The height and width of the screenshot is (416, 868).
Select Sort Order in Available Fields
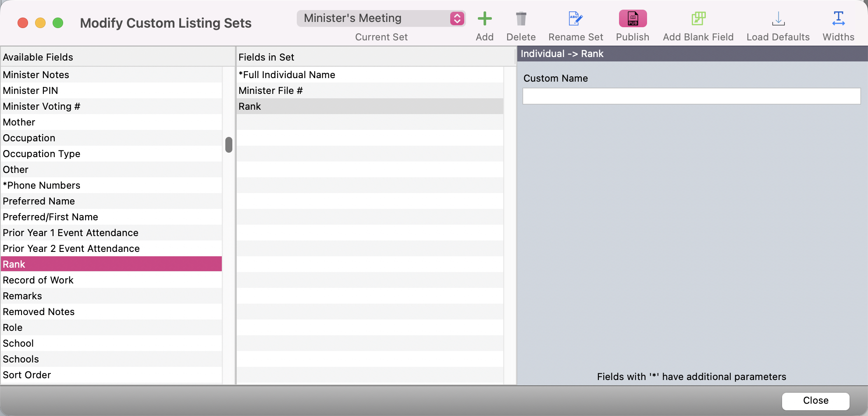pyautogui.click(x=111, y=375)
